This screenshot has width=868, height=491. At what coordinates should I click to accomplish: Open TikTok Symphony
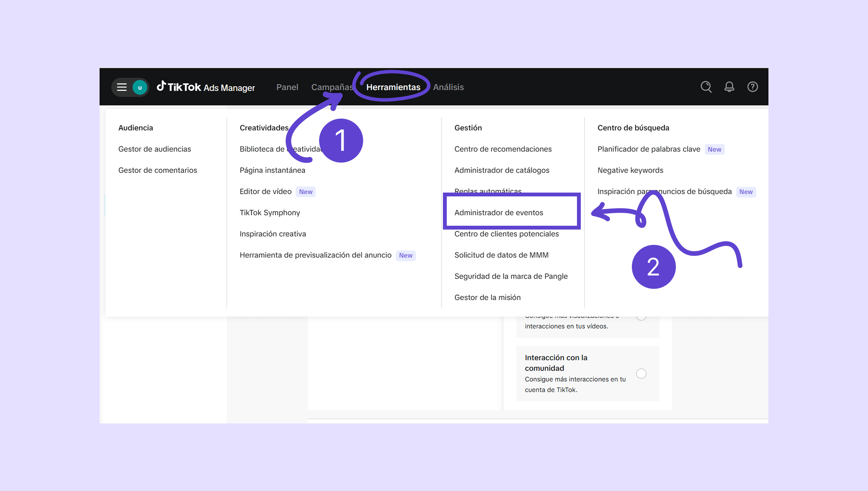point(270,212)
